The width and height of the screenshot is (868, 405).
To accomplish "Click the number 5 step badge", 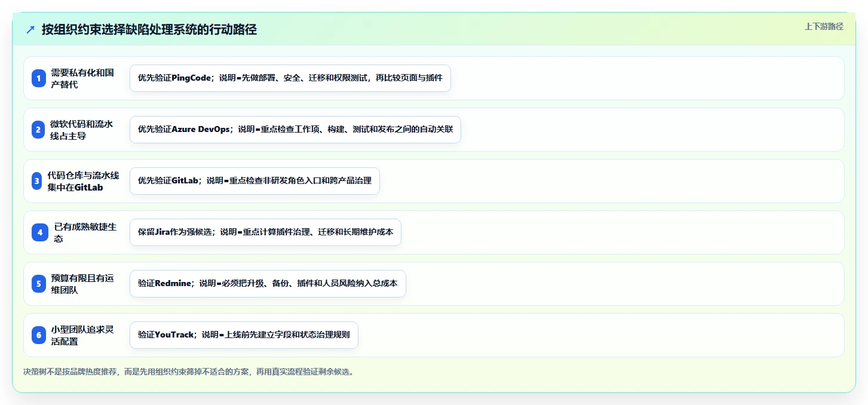I will point(39,284).
